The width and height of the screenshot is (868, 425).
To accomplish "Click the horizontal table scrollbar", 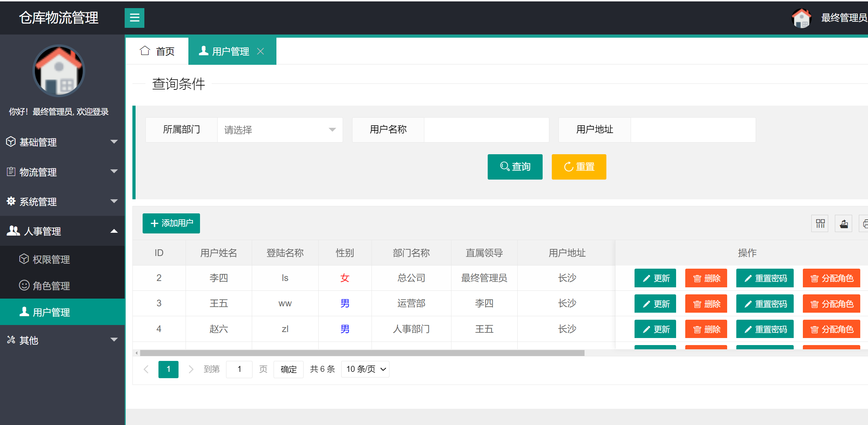I will [x=362, y=353].
